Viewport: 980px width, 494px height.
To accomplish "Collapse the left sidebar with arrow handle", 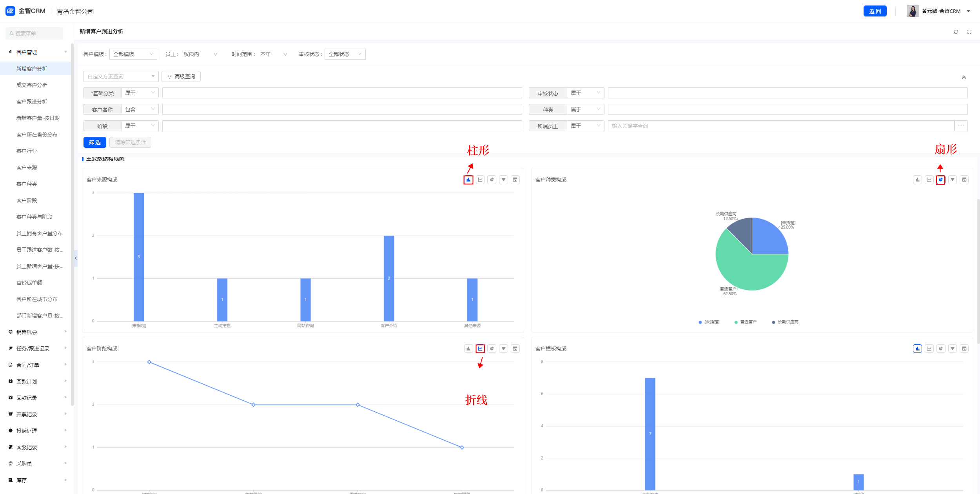I will click(76, 258).
